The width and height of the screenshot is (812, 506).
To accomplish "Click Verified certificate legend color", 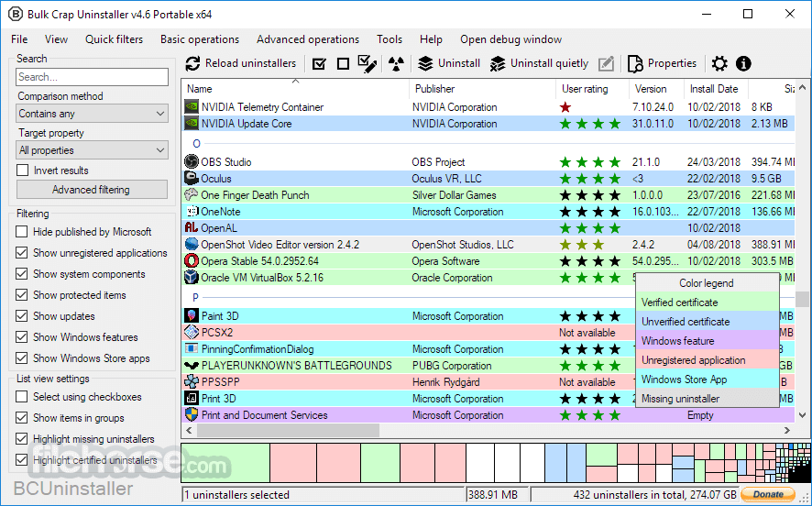I will click(707, 302).
